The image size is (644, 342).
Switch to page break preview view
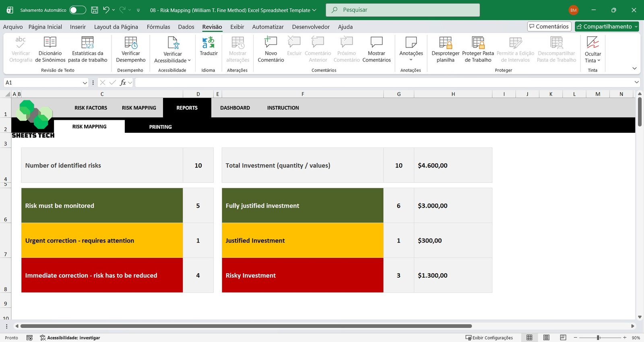pos(563,338)
